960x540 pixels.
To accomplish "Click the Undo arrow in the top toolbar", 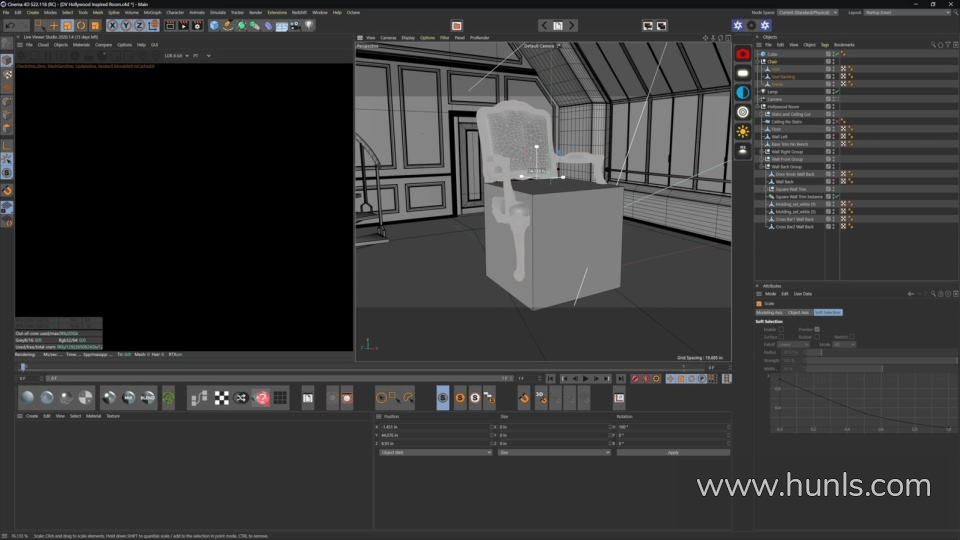I will pos(8,25).
